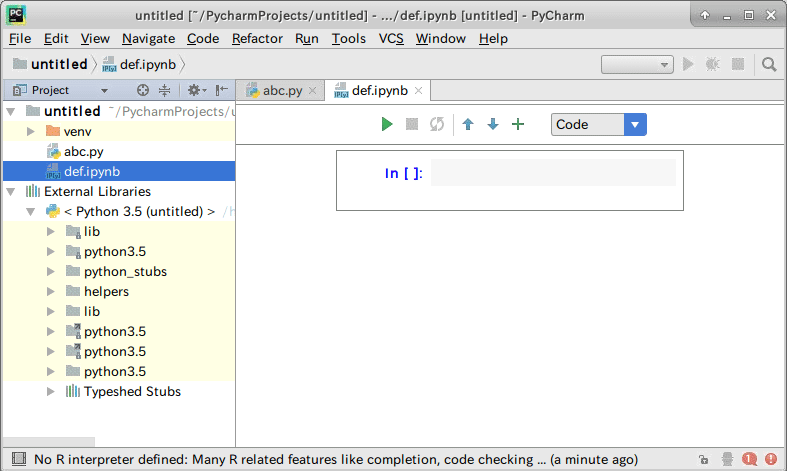Image resolution: width=787 pixels, height=471 pixels.
Task: Click the interrupt kernel stop icon in the notebook toolbar
Action: point(412,124)
